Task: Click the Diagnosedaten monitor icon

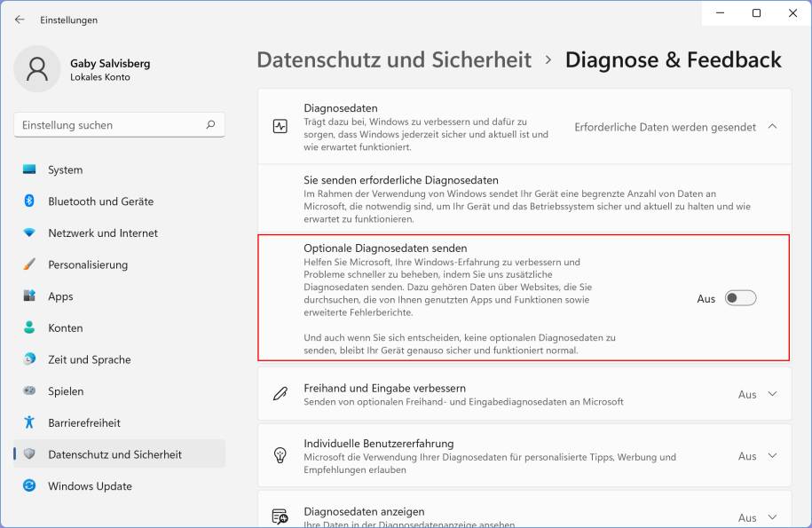Action: 280,125
